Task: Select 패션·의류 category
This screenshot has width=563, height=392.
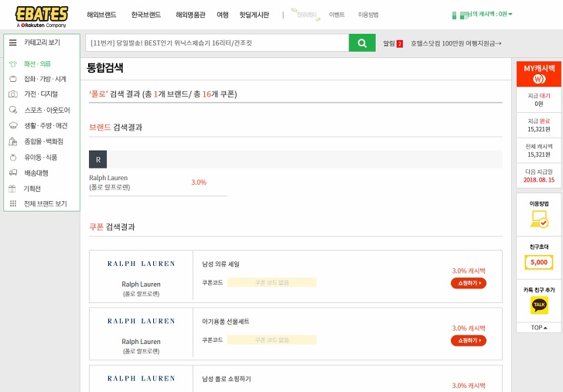Action: coord(37,64)
